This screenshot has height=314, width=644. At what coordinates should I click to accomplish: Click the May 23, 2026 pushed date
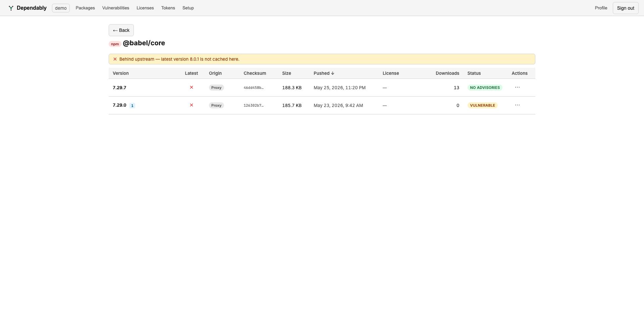(x=338, y=105)
